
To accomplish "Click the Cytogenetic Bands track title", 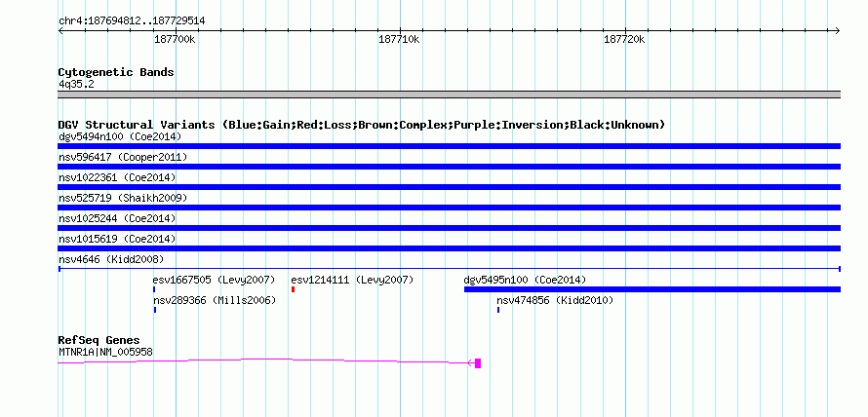I will 116,72.
